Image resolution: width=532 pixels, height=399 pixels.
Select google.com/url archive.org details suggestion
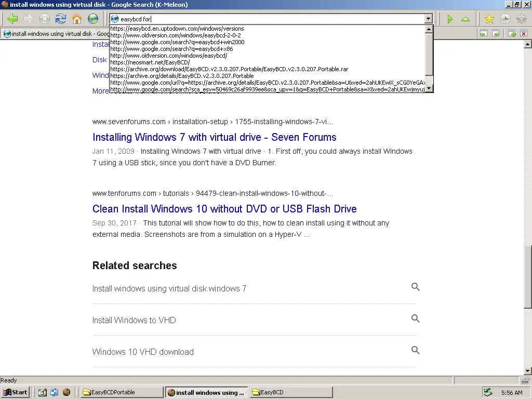click(268, 83)
